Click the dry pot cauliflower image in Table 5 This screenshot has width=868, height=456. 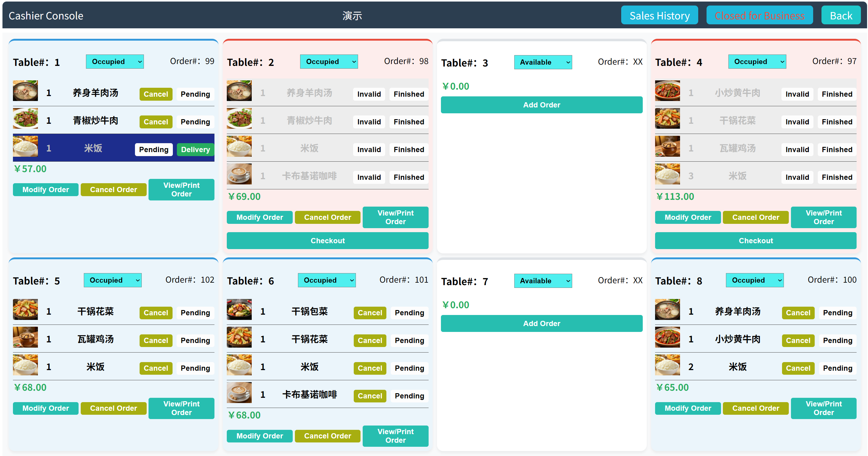25,309
